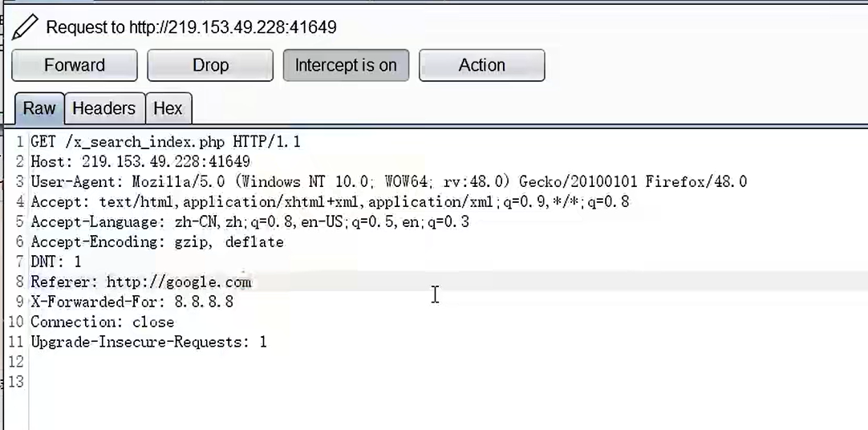The width and height of the screenshot is (868, 430).
Task: Click the pencil edit icon beside Request
Action: (x=25, y=27)
